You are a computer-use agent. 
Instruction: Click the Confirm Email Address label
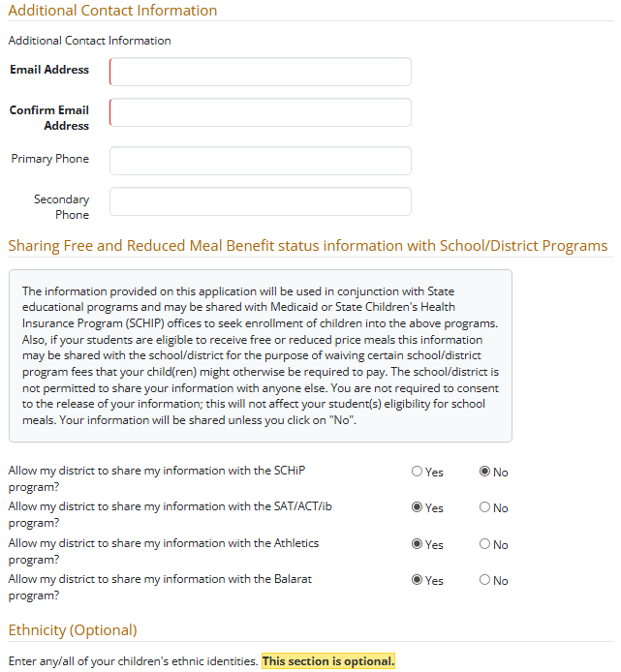pyautogui.click(x=50, y=118)
